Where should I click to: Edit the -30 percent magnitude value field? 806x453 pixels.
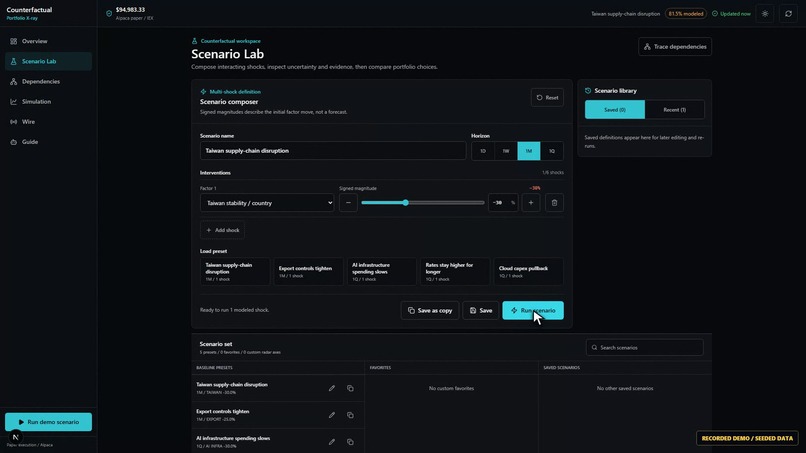[x=503, y=203]
